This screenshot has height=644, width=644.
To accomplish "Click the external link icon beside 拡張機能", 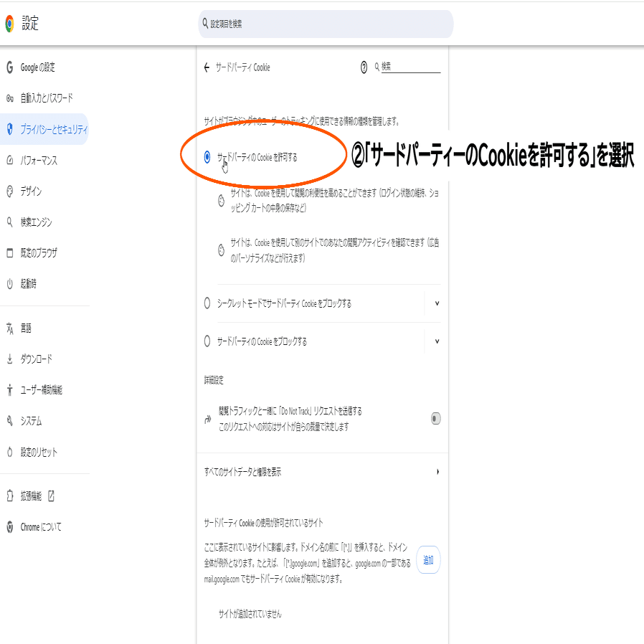I will [x=52, y=496].
